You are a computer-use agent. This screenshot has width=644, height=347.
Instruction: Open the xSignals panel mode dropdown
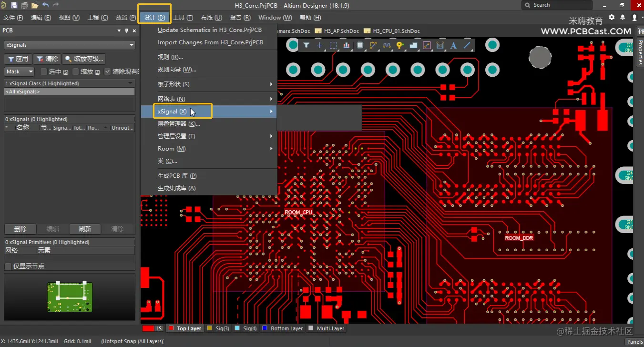(70, 45)
